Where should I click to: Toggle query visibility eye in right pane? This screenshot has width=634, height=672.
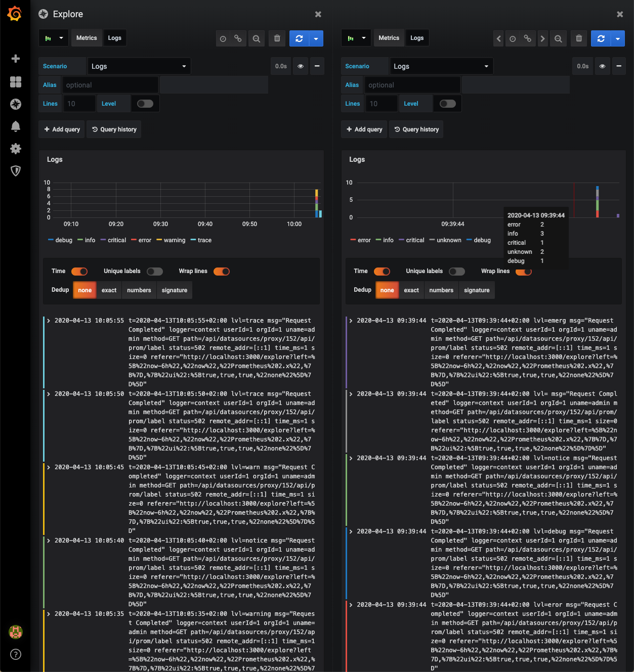coord(602,66)
